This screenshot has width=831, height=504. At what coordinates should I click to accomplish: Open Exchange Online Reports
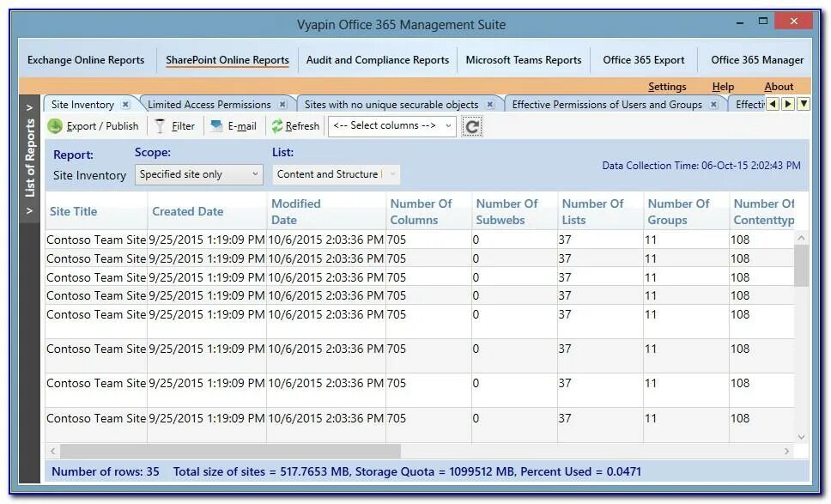click(x=86, y=60)
